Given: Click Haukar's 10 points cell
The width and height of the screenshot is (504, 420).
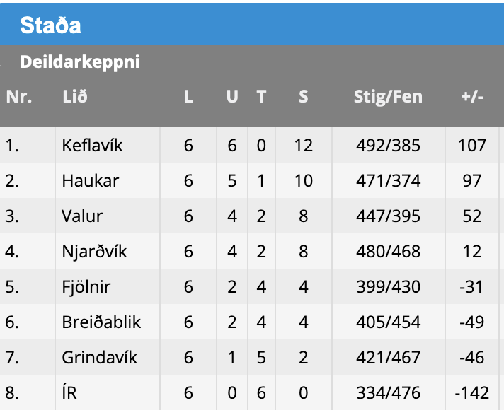Looking at the screenshot, I should 303,181.
